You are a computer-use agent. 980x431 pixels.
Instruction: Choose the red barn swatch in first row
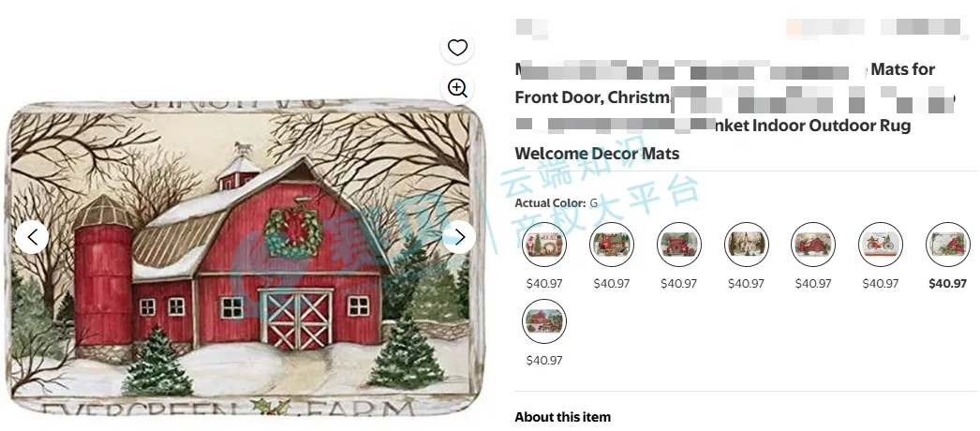click(x=814, y=245)
